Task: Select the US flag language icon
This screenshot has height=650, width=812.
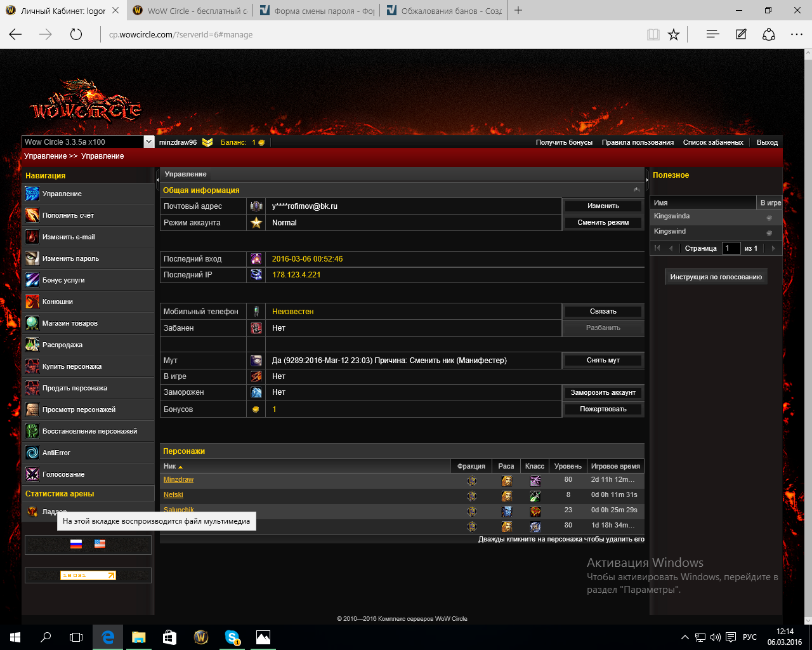Action: [x=100, y=544]
